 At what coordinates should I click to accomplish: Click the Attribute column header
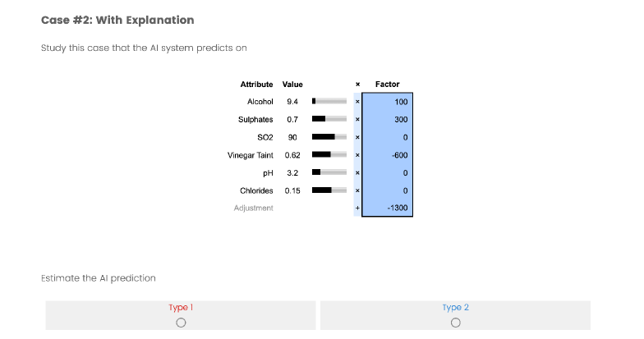click(256, 85)
